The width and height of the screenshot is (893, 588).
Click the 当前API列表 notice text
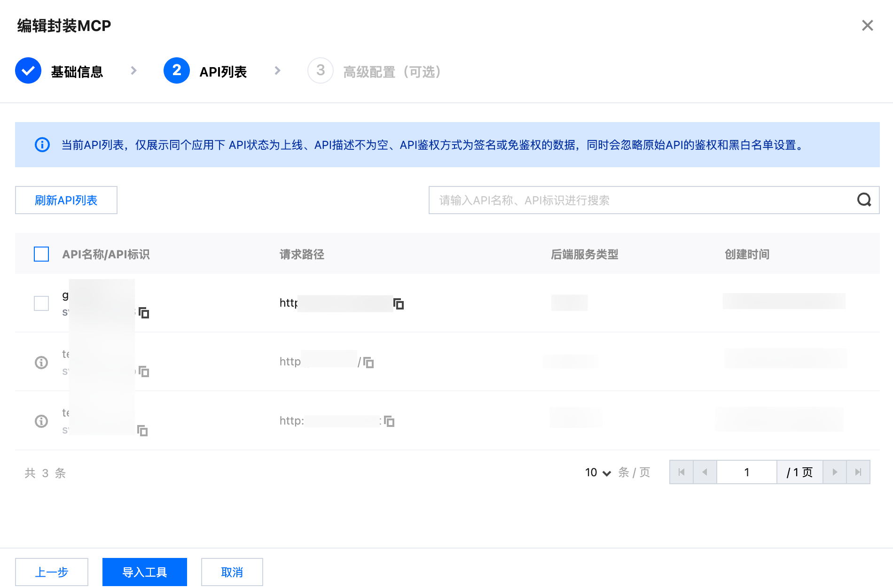433,145
